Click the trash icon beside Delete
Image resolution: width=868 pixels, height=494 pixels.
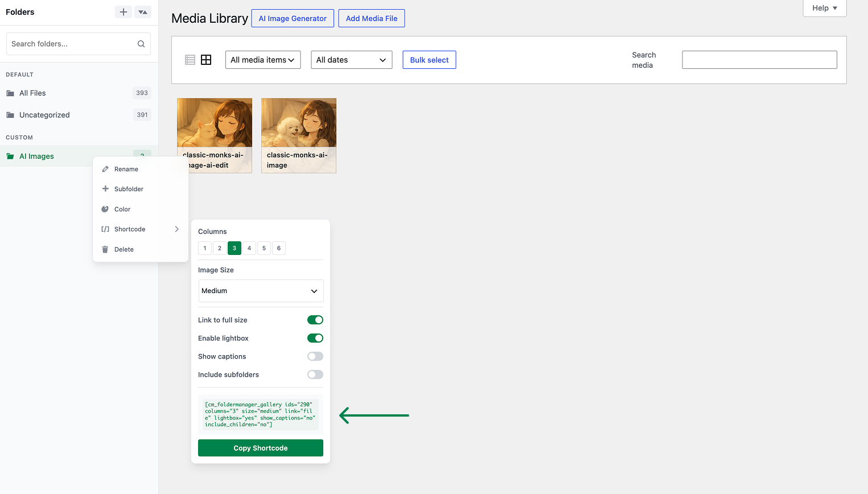105,249
